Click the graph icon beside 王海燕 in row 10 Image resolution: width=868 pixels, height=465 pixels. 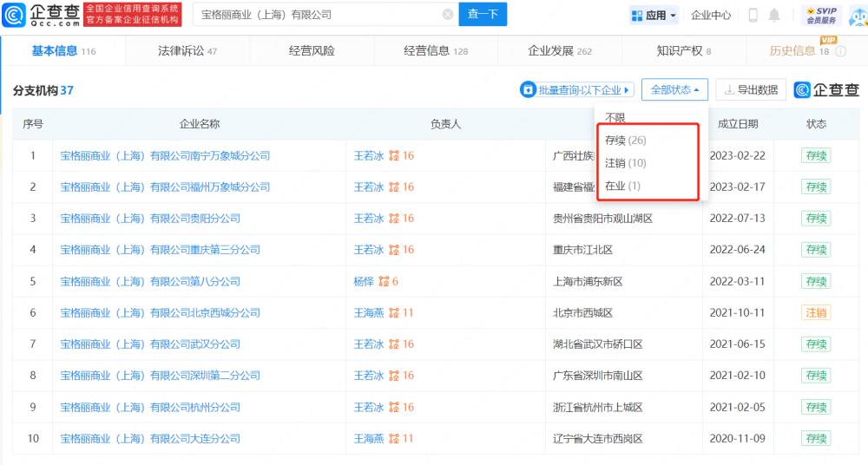click(x=393, y=438)
